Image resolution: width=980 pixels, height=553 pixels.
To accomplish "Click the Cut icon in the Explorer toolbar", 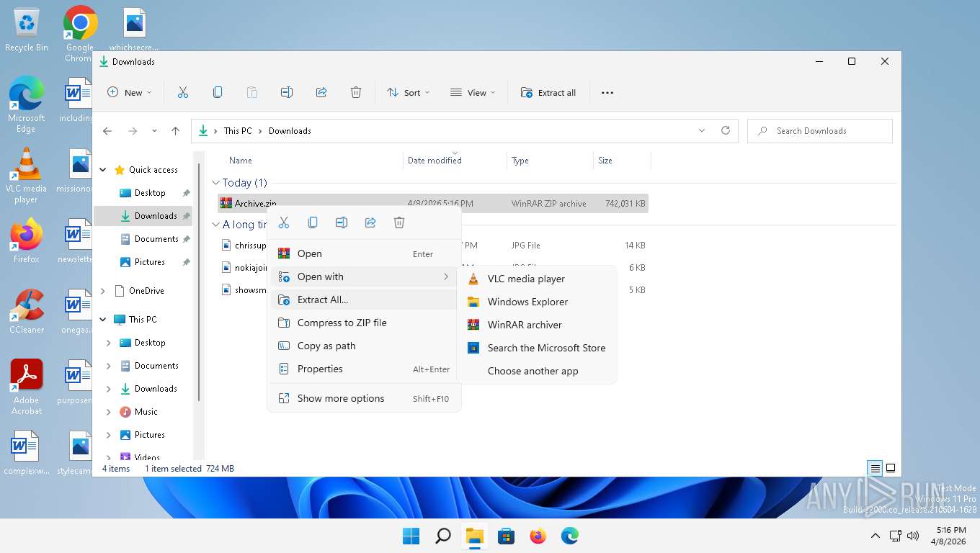I will coord(183,92).
